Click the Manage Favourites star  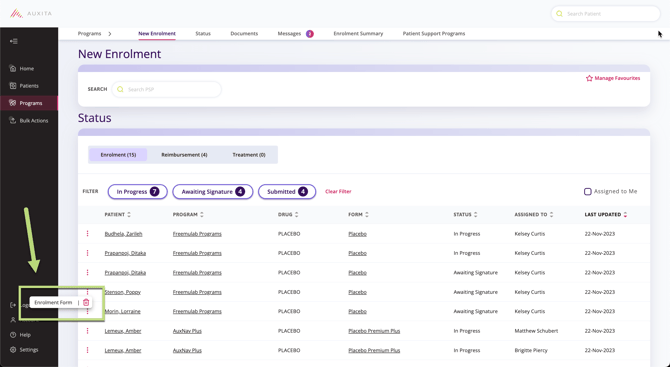click(x=589, y=78)
